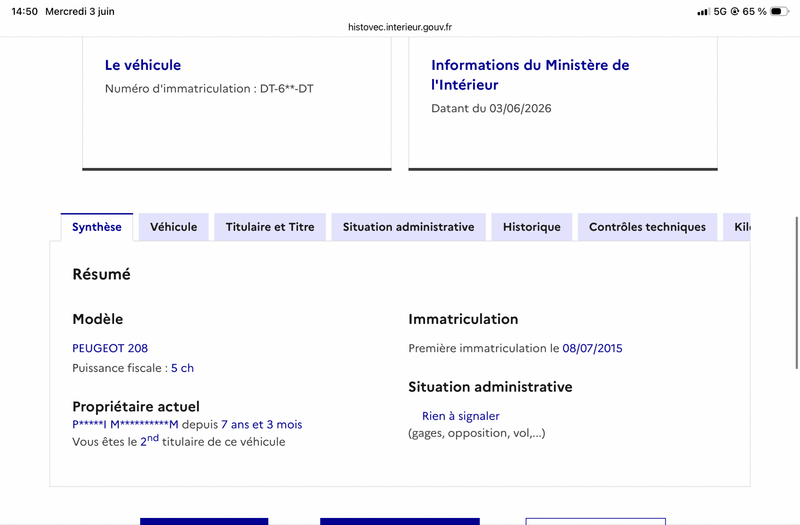
Task: Tap the cellular signal bars icon
Action: (703, 11)
